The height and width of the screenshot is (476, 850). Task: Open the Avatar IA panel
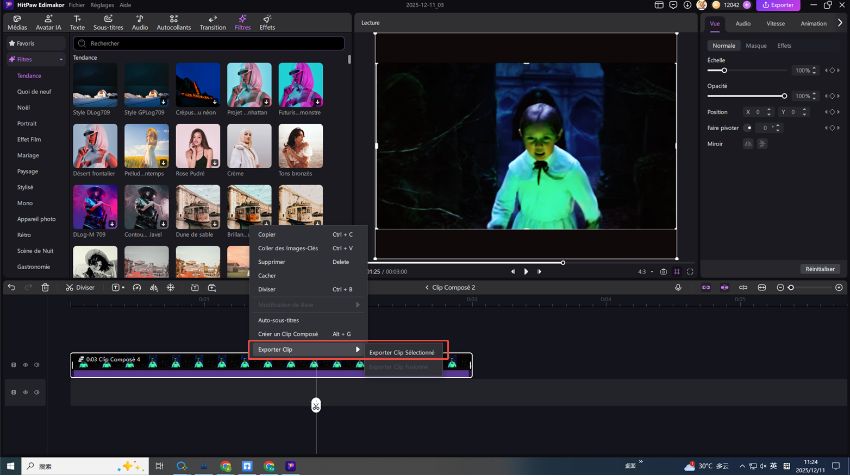pyautogui.click(x=51, y=22)
